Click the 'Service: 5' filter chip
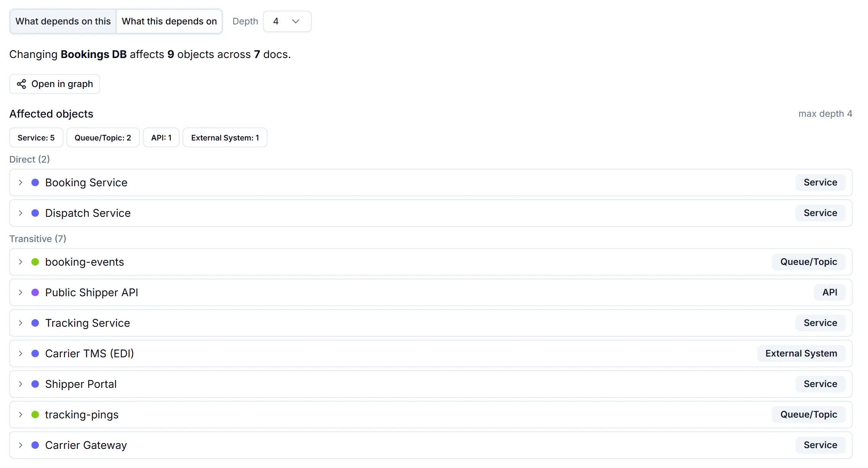 (36, 137)
